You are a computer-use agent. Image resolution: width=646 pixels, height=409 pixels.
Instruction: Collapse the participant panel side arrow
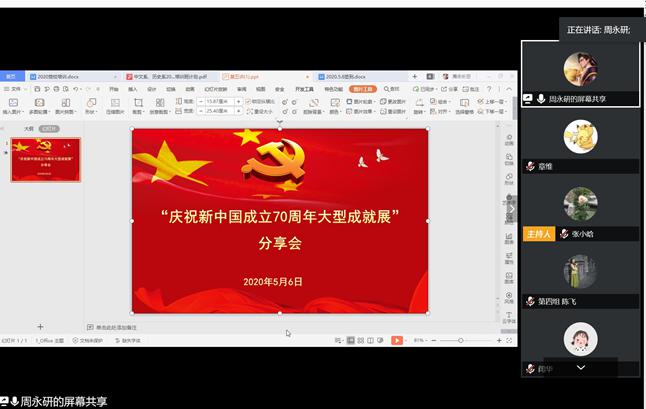[512, 209]
